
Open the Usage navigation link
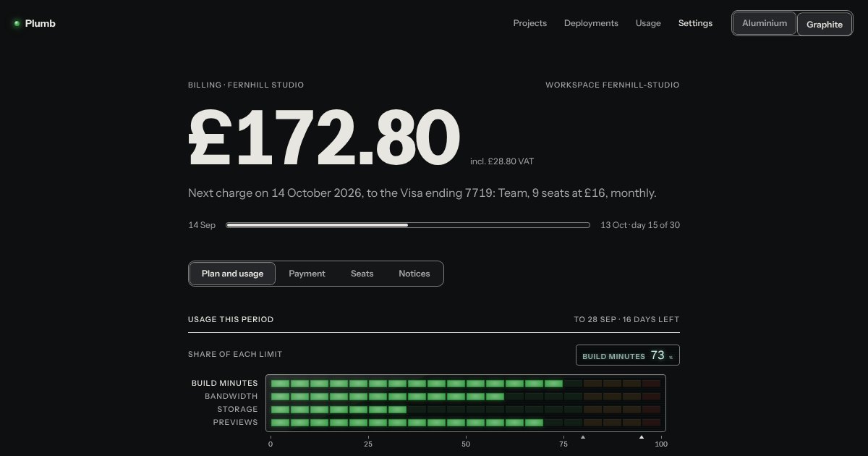point(648,23)
